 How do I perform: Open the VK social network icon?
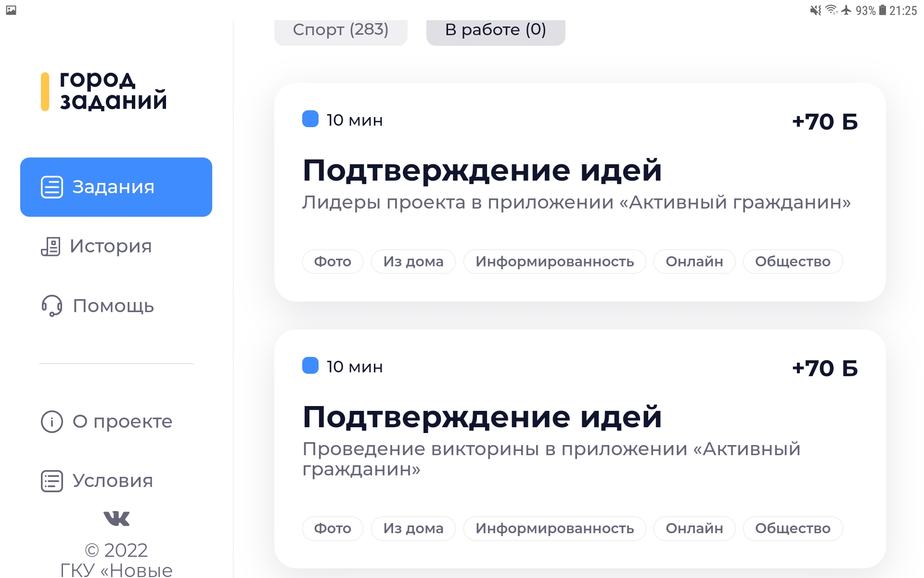116,518
